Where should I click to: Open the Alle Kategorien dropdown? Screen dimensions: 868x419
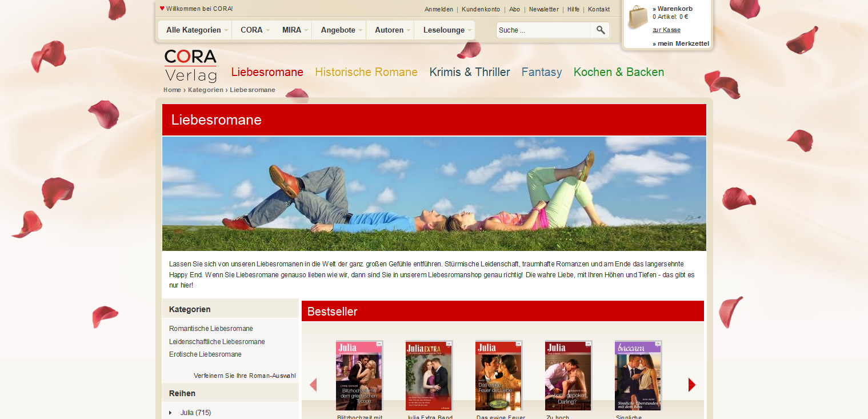tap(194, 30)
